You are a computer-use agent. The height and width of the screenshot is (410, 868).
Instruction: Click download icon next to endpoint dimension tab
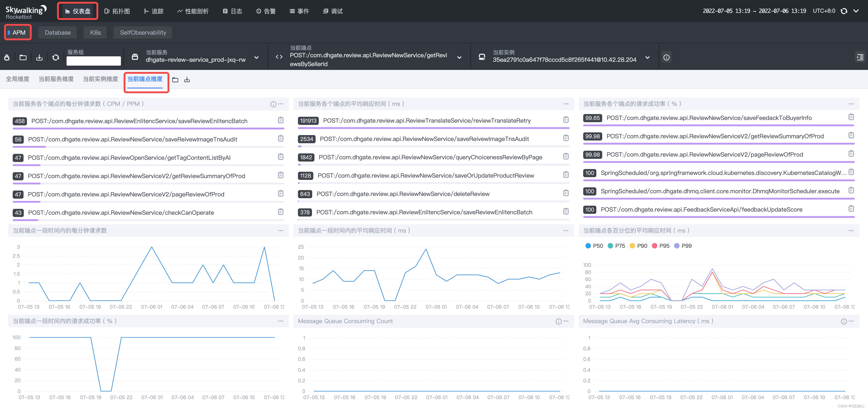pyautogui.click(x=187, y=80)
